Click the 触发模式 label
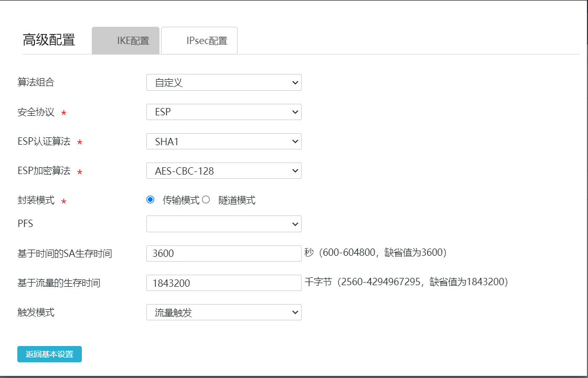This screenshot has width=588, height=378. (36, 312)
